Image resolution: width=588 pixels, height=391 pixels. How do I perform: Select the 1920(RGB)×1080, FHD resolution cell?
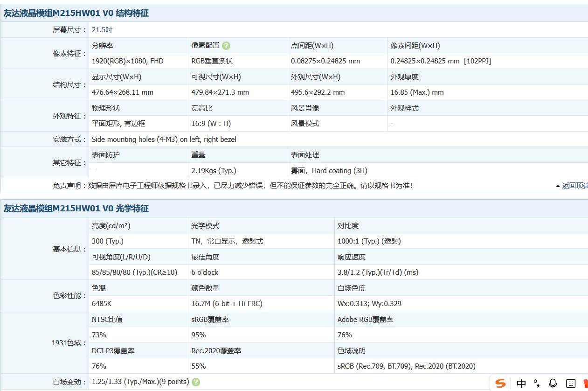point(128,61)
